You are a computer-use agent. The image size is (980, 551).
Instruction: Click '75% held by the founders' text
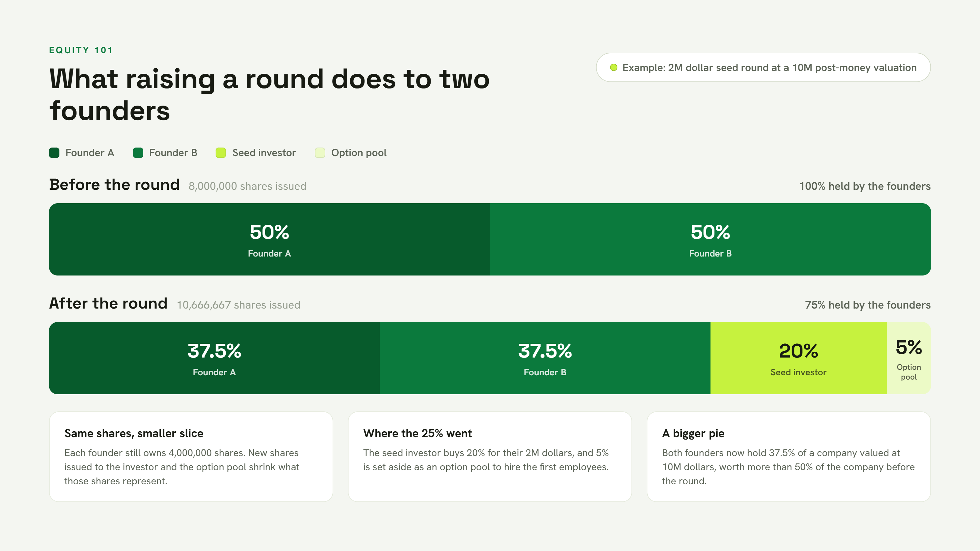point(867,305)
